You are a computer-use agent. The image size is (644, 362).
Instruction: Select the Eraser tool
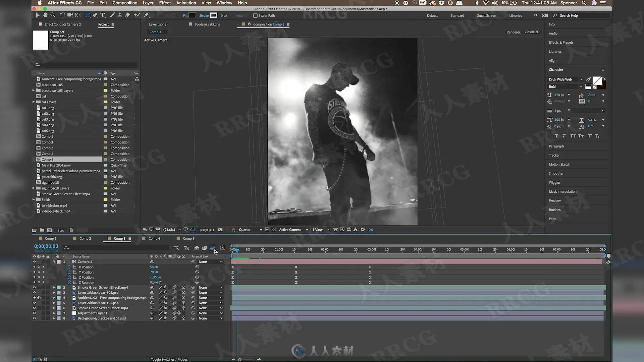(x=127, y=15)
